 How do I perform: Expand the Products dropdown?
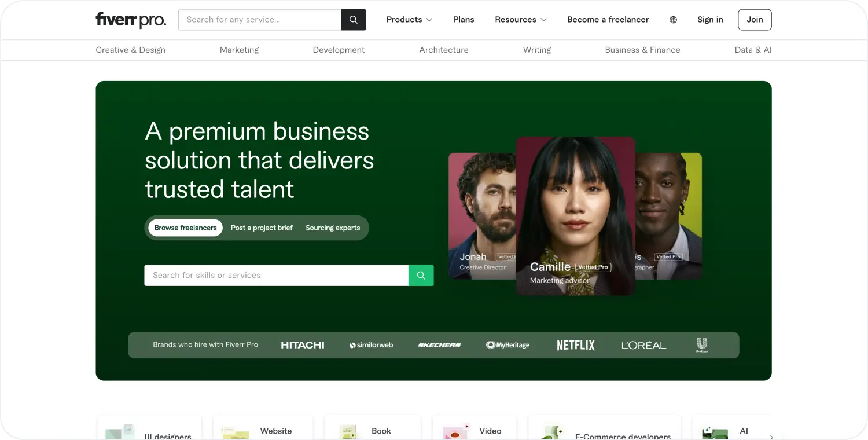coord(409,20)
